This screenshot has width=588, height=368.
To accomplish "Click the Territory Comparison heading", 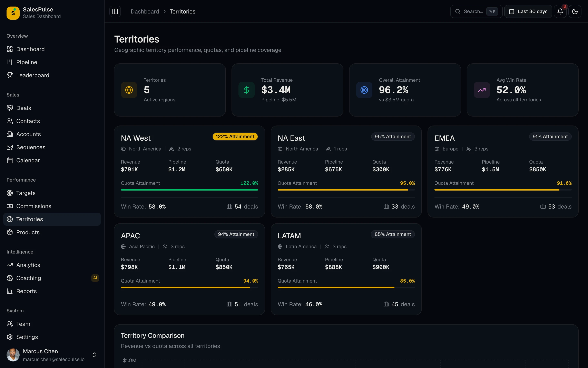I will point(153,336).
